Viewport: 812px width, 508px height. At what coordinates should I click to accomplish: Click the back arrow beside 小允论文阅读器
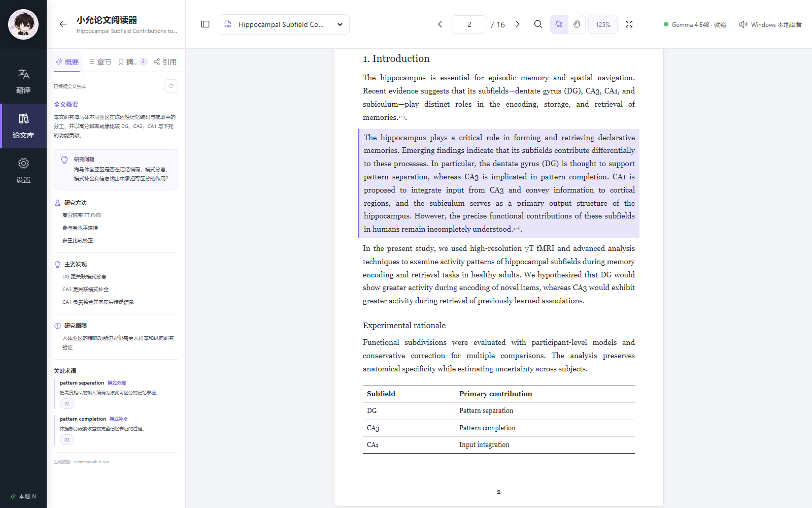coord(63,24)
